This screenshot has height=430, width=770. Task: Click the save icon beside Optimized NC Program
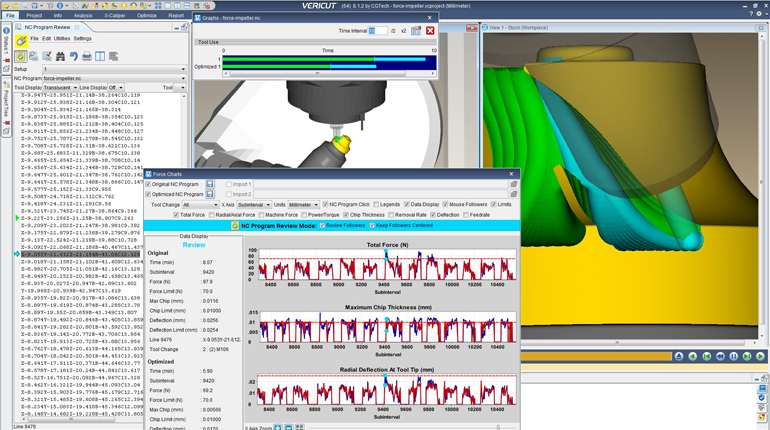[x=210, y=194]
